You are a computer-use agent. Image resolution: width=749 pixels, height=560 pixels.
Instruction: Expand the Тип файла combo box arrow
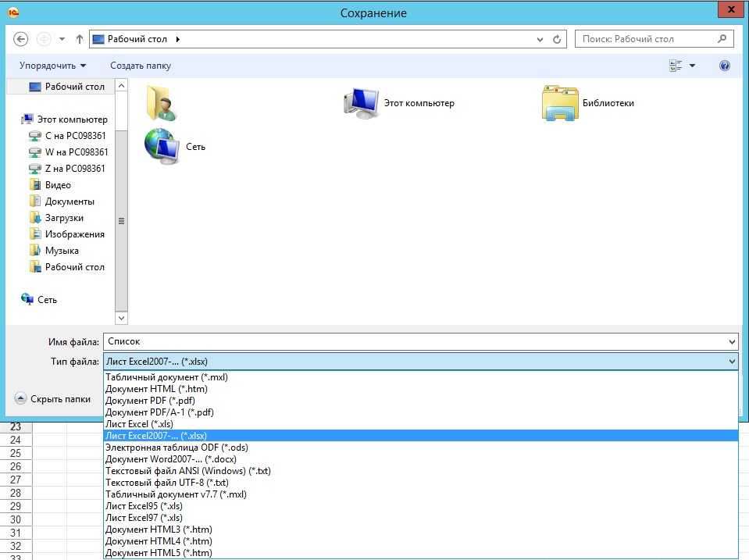tap(731, 362)
